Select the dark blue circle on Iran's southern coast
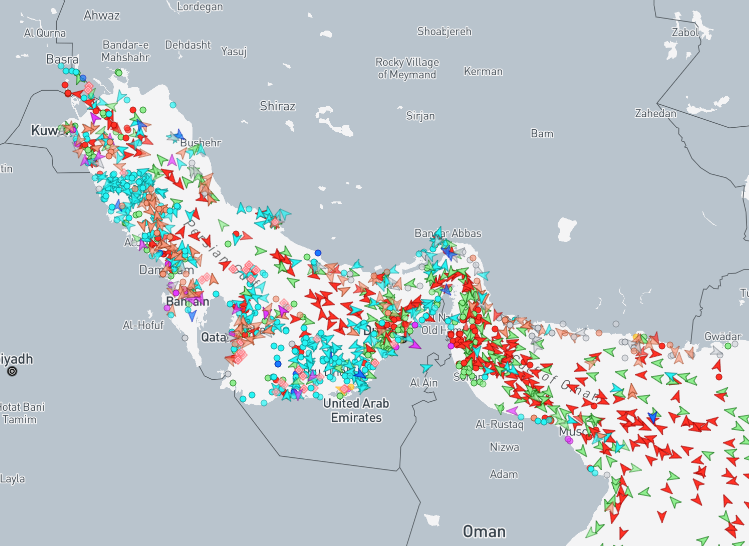749x546 pixels. coord(318,253)
